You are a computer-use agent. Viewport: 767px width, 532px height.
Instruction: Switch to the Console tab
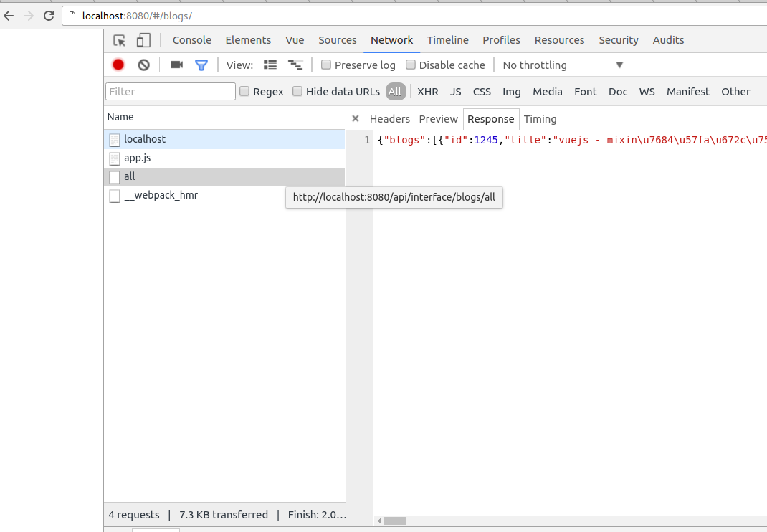[191, 40]
